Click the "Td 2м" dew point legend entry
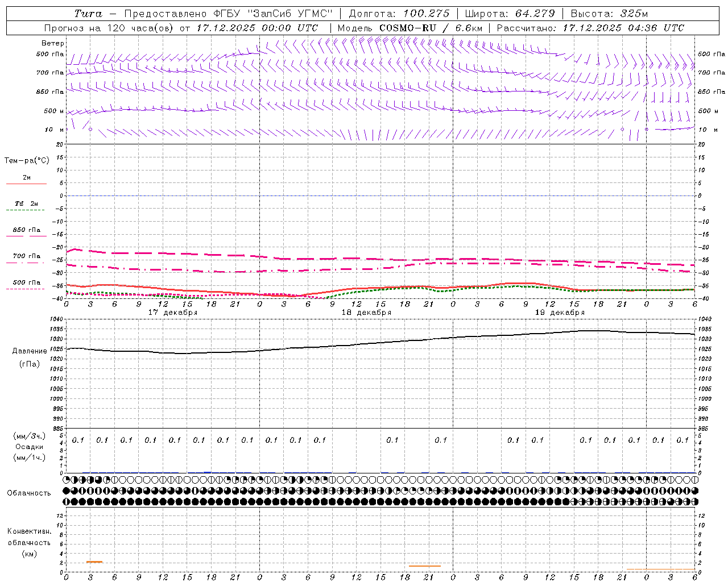 click(26, 203)
